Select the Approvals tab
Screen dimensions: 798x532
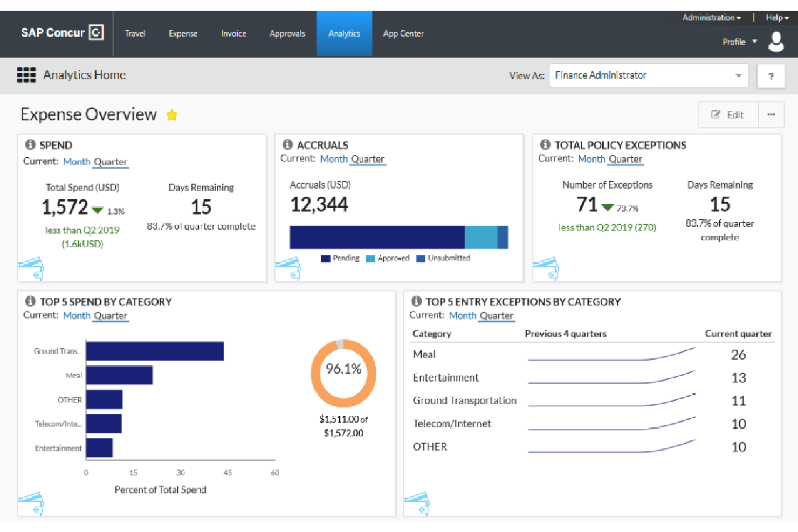(287, 33)
